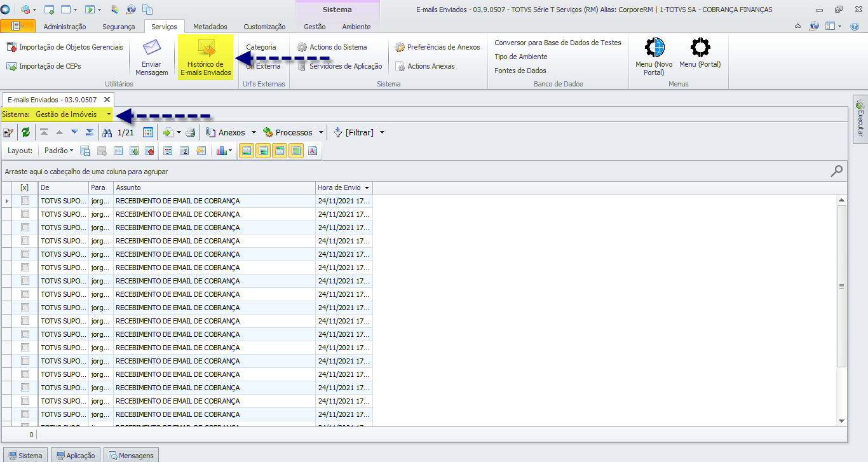Tick the checkbox in the row with the current-record arrow
This screenshot has width=868, height=462.
pyautogui.click(x=25, y=201)
